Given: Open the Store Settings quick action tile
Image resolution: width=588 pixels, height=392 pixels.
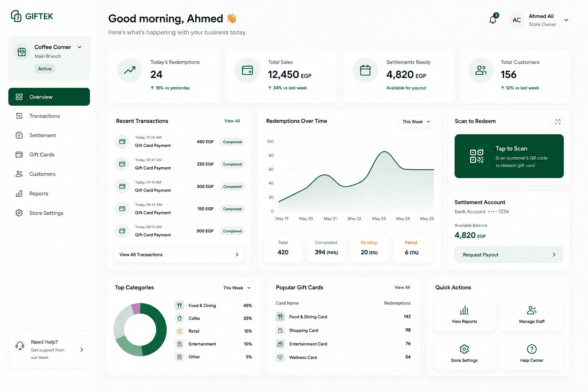Looking at the screenshot, I should 464,353.
